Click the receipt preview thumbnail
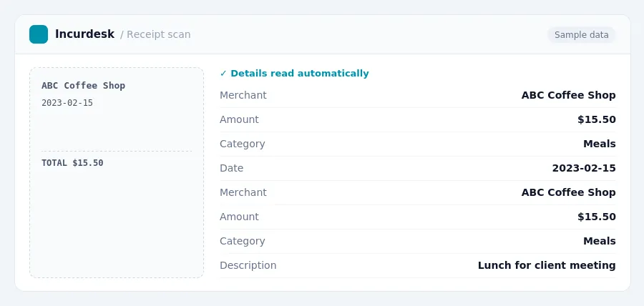This screenshot has height=306, width=644. [x=117, y=173]
